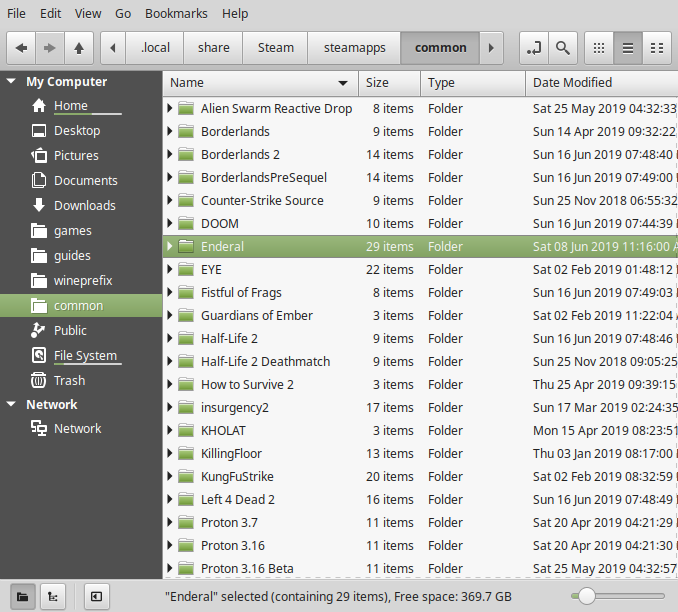
Task: Switch to icon view
Action: [x=599, y=48]
